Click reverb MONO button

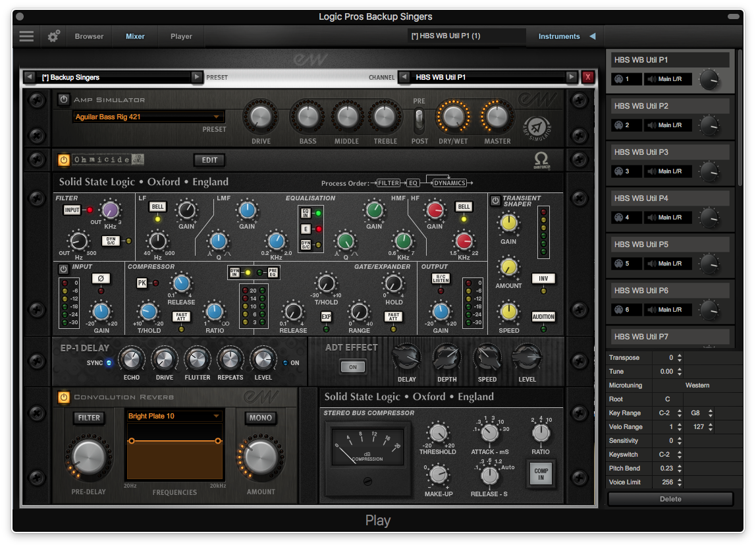pyautogui.click(x=260, y=418)
